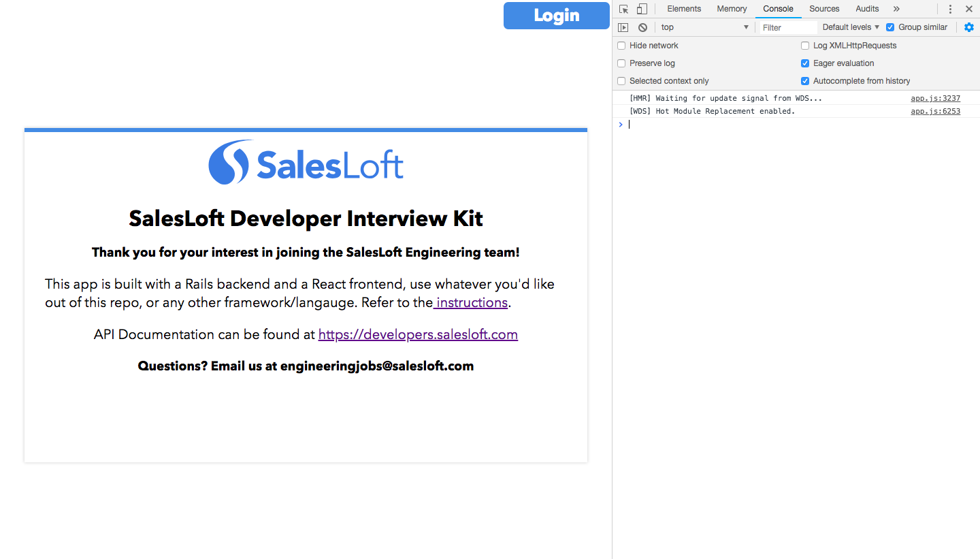This screenshot has width=980, height=559.
Task: Open the Default levels dropdown
Action: 851,27
